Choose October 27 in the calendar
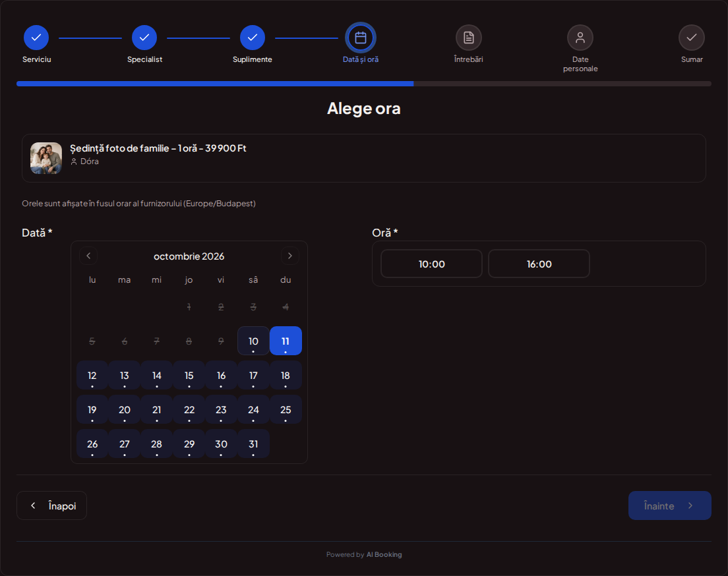This screenshot has height=576, width=728. [x=125, y=444]
